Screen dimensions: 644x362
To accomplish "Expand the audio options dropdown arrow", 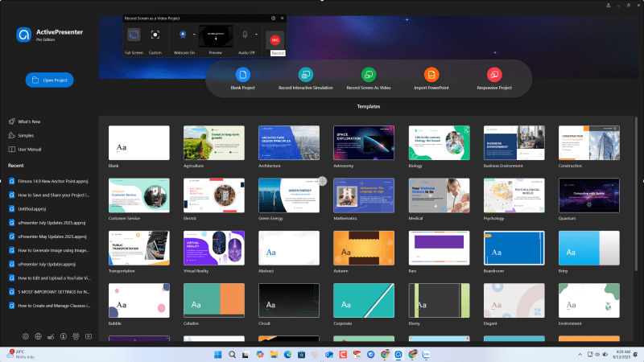I will pyautogui.click(x=257, y=35).
